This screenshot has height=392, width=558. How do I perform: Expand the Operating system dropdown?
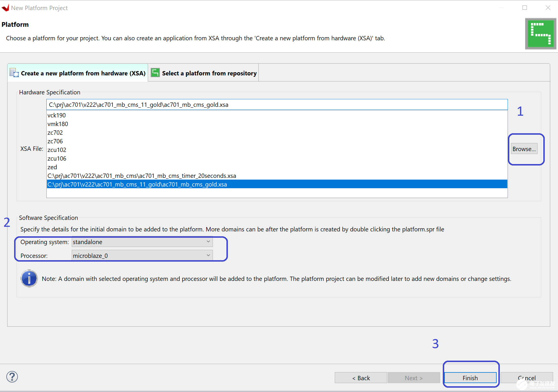coord(208,242)
